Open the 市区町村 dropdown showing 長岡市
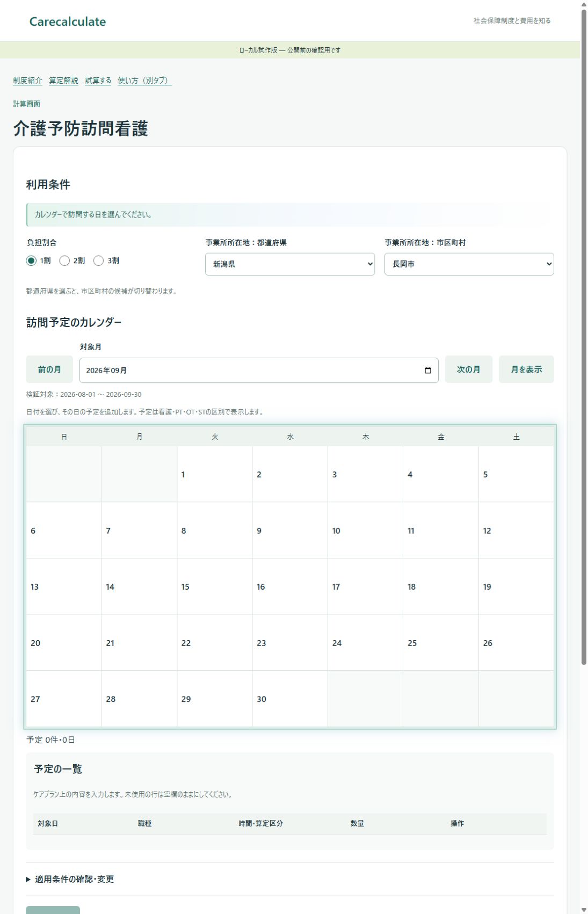The height and width of the screenshot is (914, 588). tap(469, 264)
